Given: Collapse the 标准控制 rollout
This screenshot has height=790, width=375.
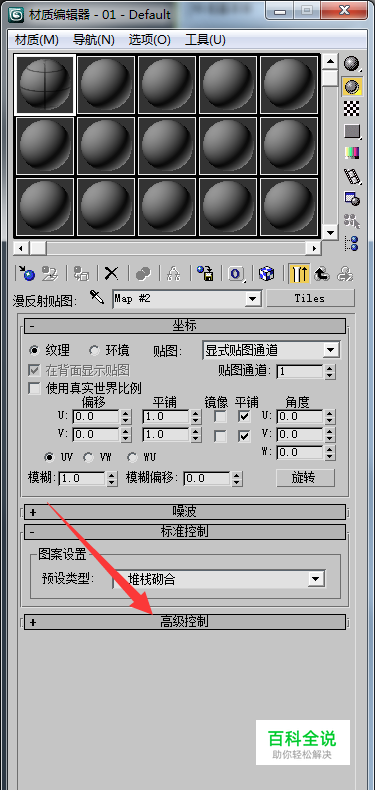Looking at the screenshot, I should pos(184,532).
